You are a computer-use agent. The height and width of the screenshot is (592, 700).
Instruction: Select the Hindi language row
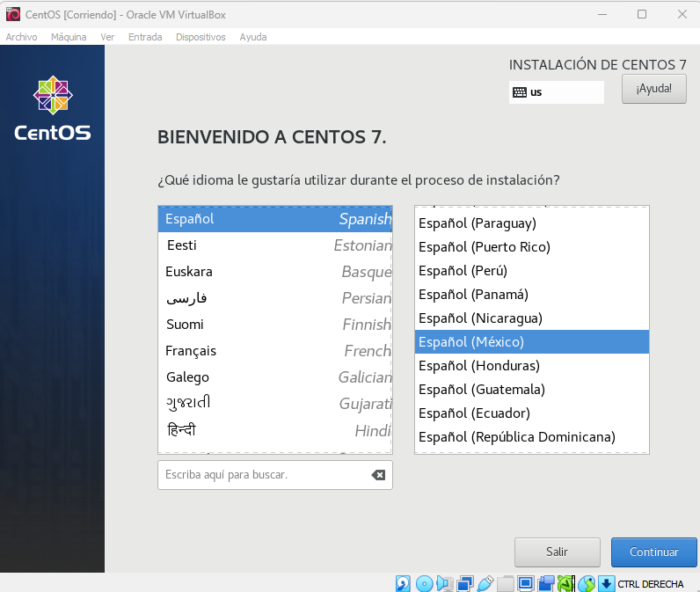(275, 430)
